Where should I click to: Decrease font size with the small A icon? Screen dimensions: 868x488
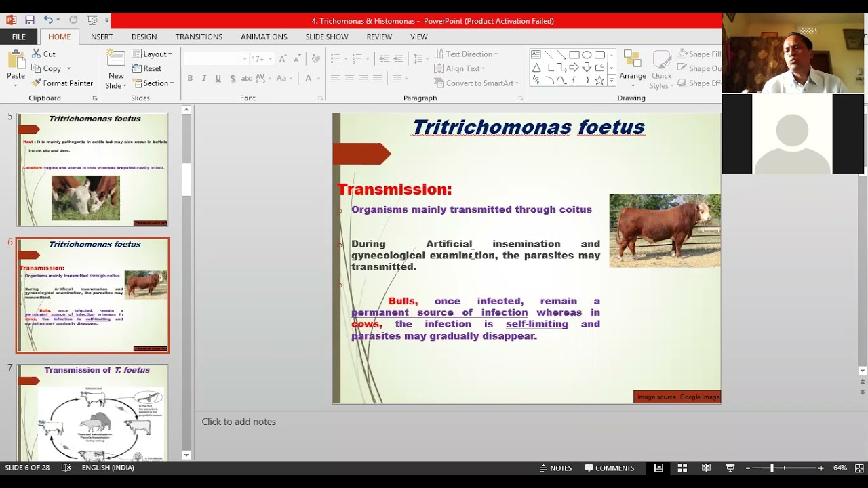coord(297,59)
